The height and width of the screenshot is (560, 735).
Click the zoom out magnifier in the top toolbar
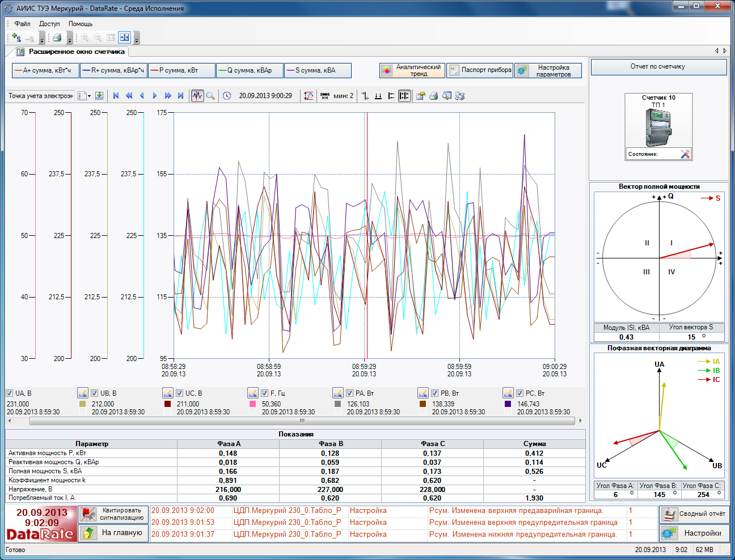(x=98, y=37)
